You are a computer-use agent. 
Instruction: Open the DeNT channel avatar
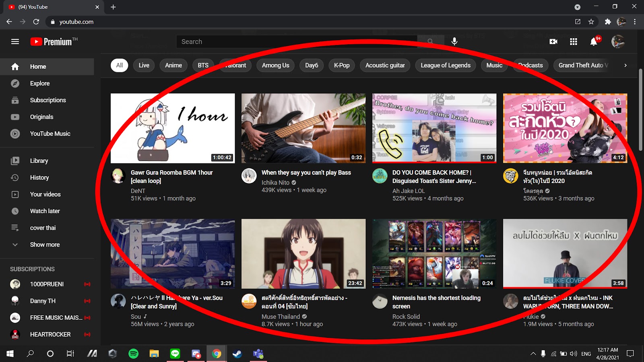coord(118,176)
